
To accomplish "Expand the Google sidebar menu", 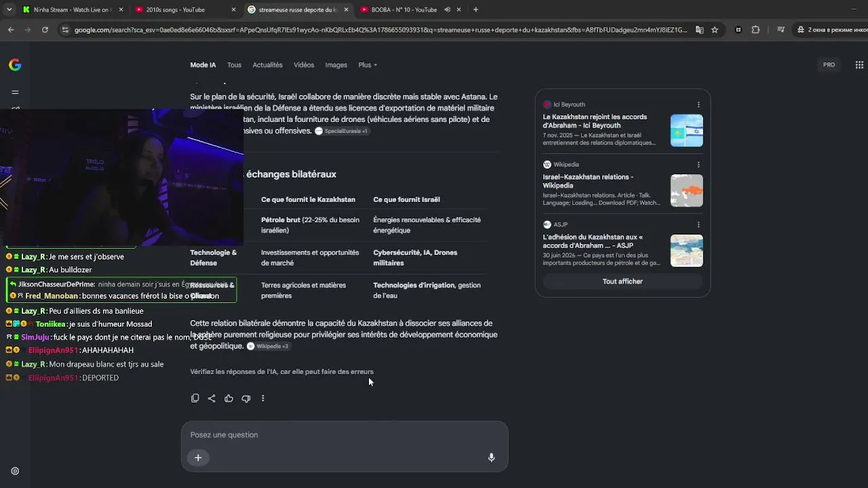I will pos(15,92).
